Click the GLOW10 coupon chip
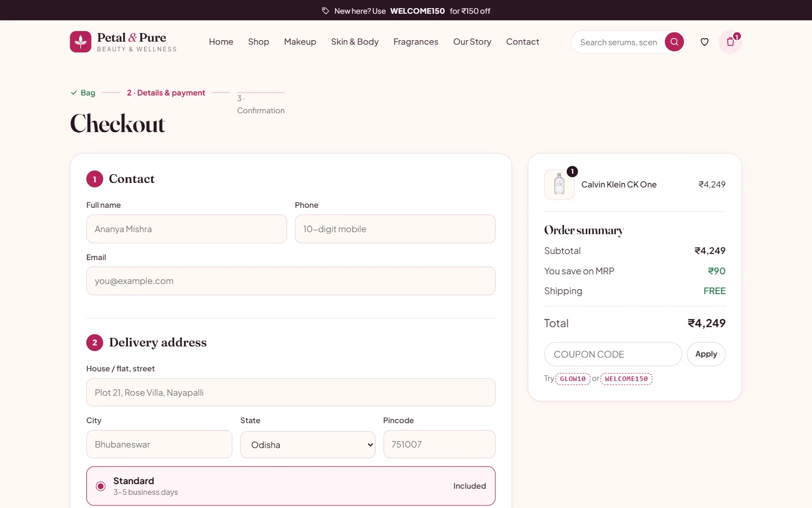Viewport: 812px width, 508px height. (572, 379)
